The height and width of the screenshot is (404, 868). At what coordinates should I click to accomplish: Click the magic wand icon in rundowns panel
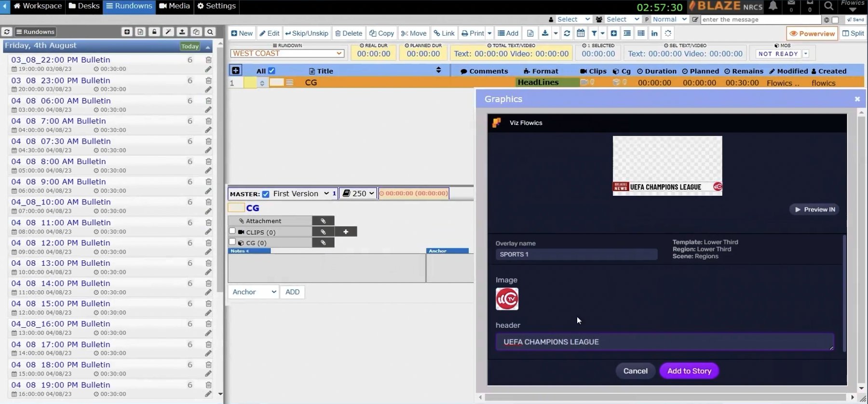(x=168, y=32)
